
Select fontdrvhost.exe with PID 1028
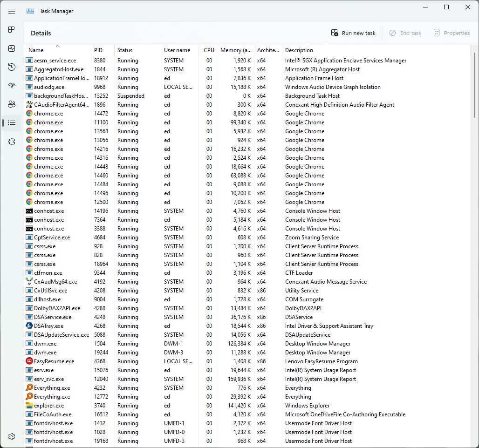[247, 433]
